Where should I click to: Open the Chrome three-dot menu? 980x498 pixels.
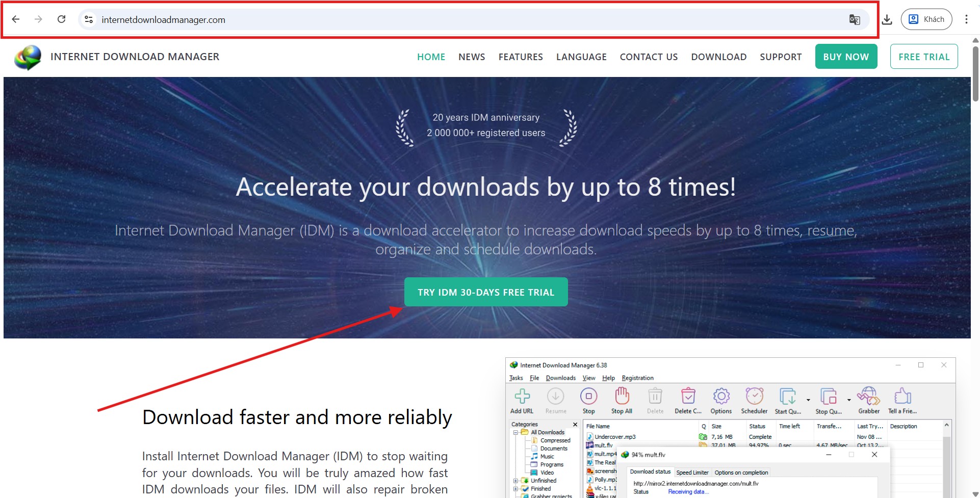(x=966, y=19)
